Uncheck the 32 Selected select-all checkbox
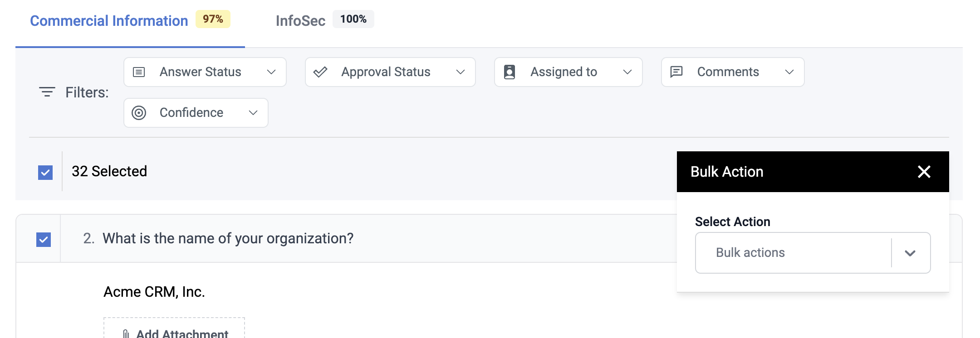980x338 pixels. pos(45,172)
